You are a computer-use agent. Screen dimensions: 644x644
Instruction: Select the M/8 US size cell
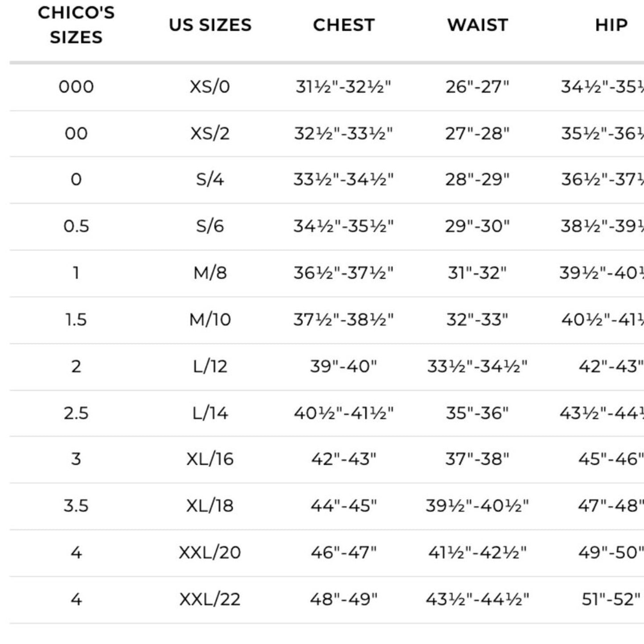click(x=210, y=273)
